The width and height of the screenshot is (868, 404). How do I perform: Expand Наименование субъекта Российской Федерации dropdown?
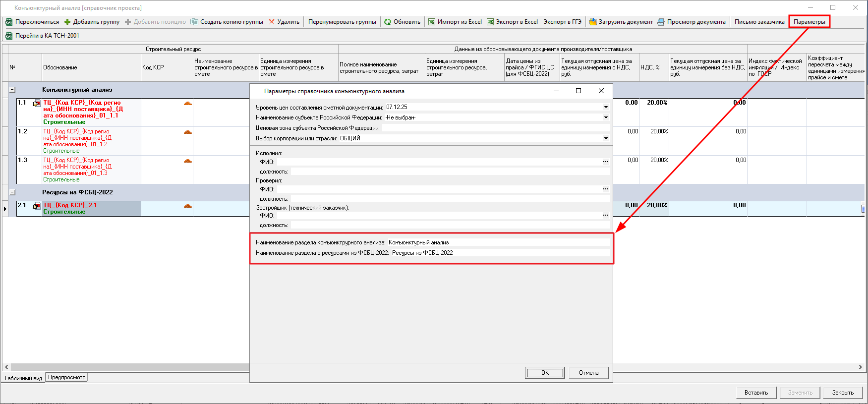pos(606,117)
